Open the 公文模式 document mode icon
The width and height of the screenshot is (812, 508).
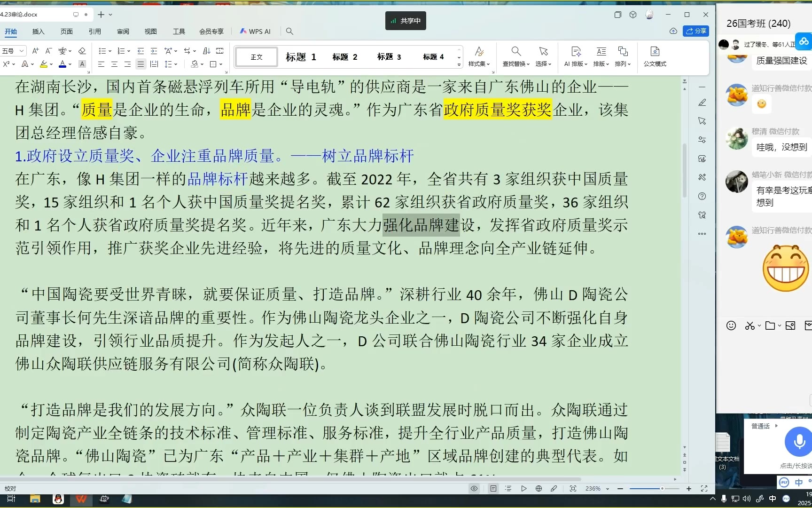pos(655,56)
